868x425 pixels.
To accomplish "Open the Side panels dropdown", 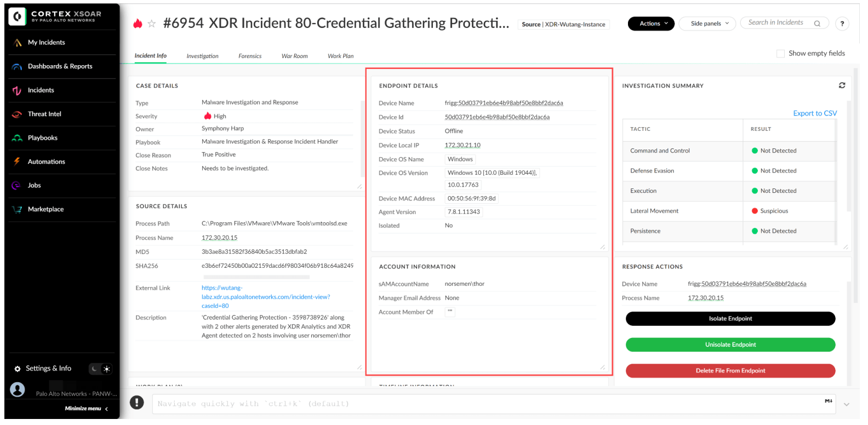I will click(x=706, y=24).
